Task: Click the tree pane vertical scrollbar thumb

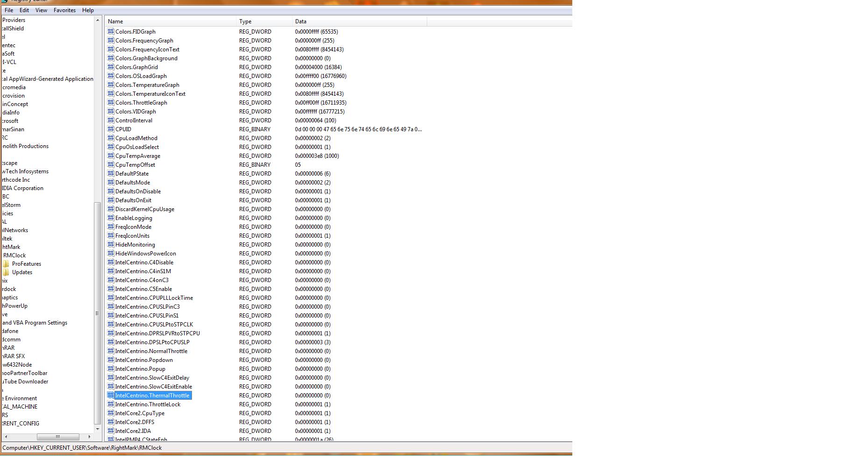Action: click(x=98, y=313)
